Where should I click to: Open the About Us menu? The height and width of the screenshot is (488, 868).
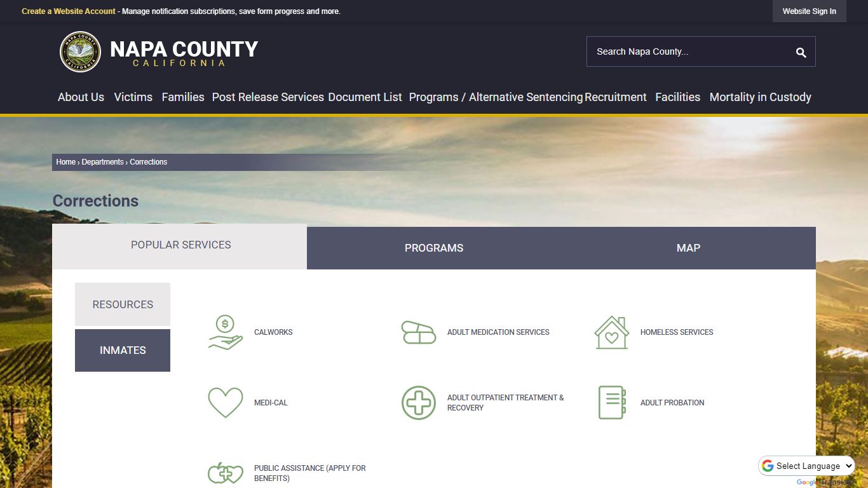click(81, 97)
